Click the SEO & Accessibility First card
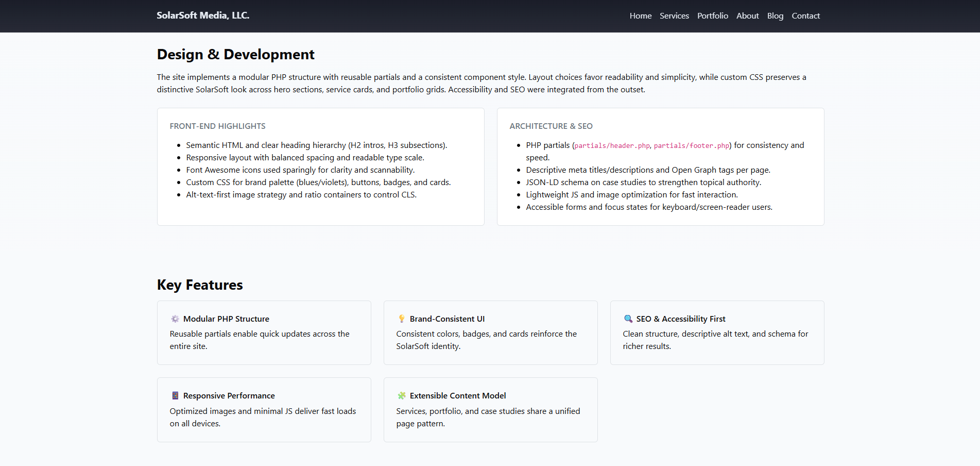This screenshot has width=980, height=466. [717, 332]
